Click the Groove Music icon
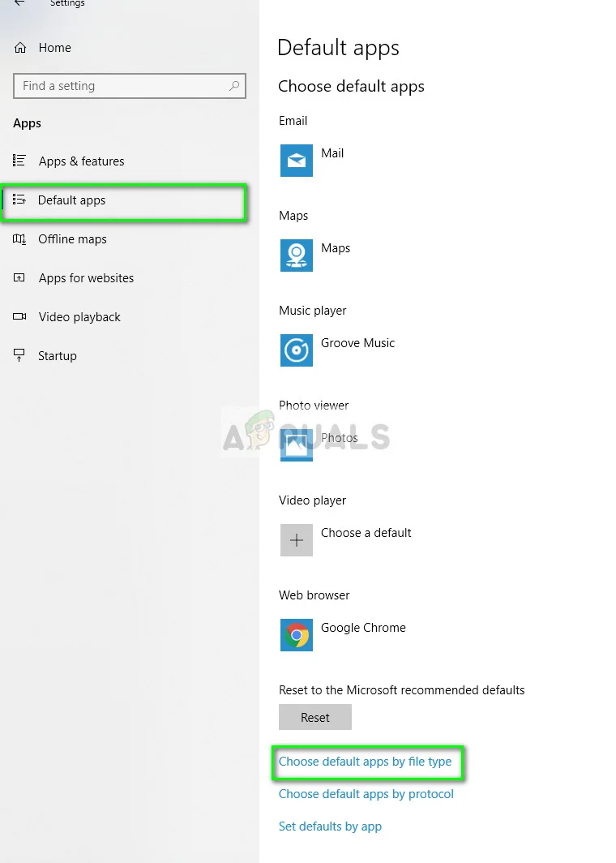This screenshot has width=616, height=863. click(x=297, y=350)
